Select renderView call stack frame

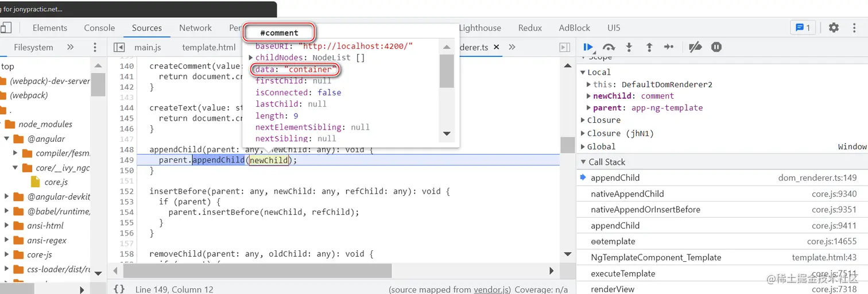722,289
